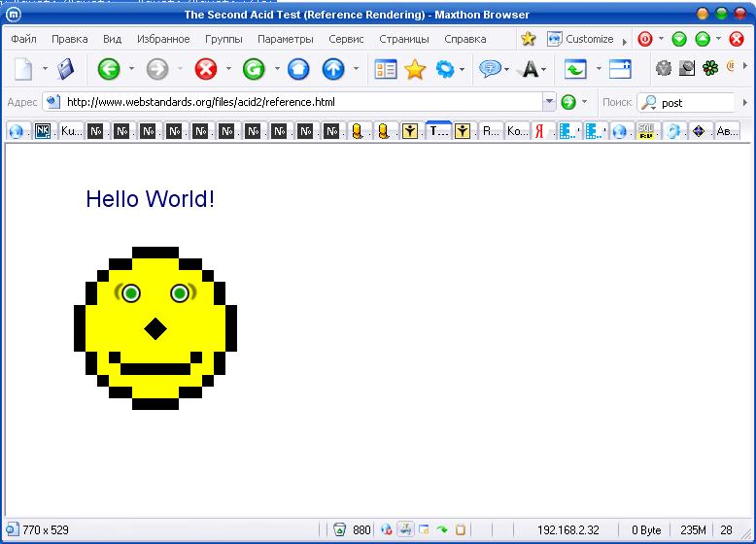This screenshot has width=756, height=544.
Task: Click the New page icon
Action: pos(23,69)
